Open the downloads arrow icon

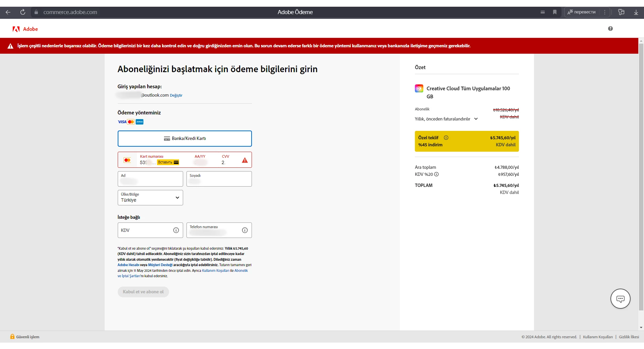636,12
